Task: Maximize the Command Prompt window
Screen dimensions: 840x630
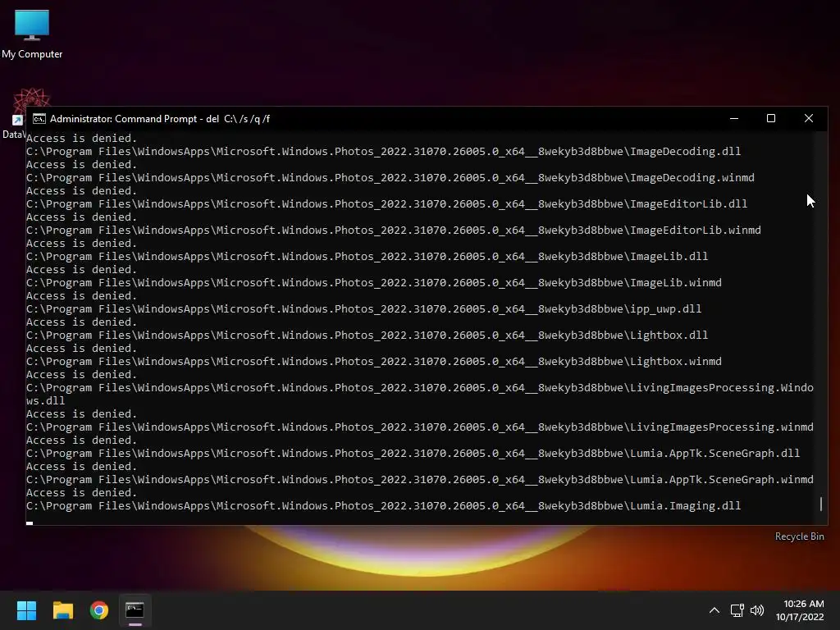Action: click(x=771, y=118)
